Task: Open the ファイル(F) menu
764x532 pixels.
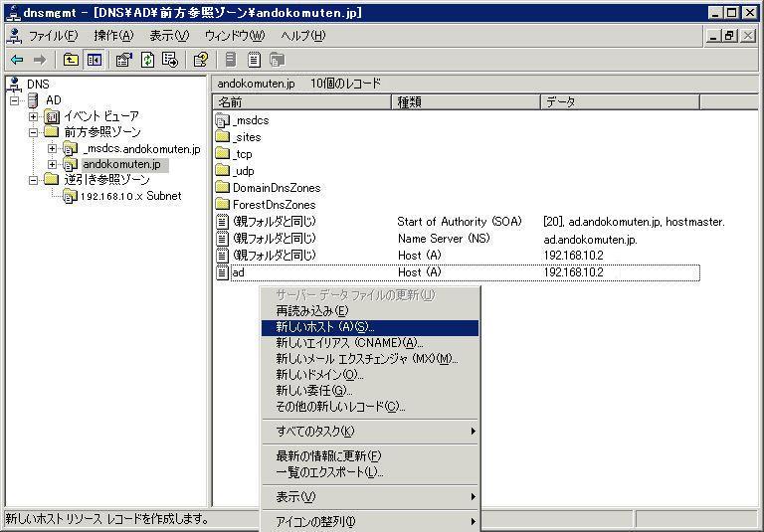Action: pos(53,36)
